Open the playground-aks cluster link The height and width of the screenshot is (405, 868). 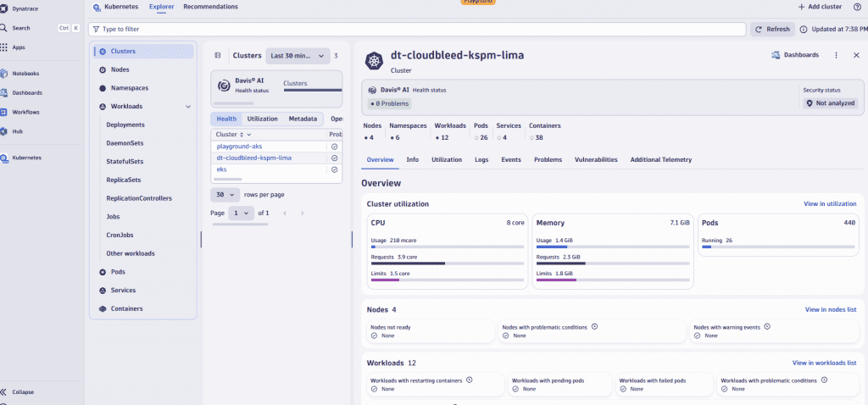point(239,147)
